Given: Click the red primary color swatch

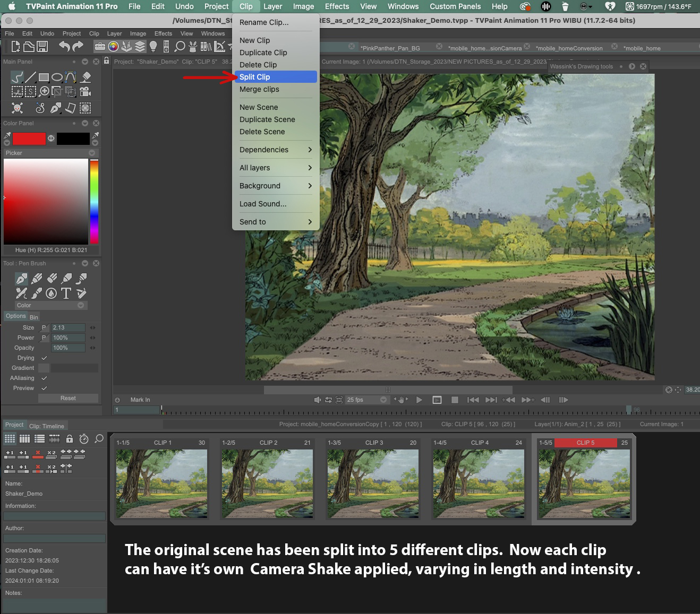Looking at the screenshot, I should tap(29, 139).
